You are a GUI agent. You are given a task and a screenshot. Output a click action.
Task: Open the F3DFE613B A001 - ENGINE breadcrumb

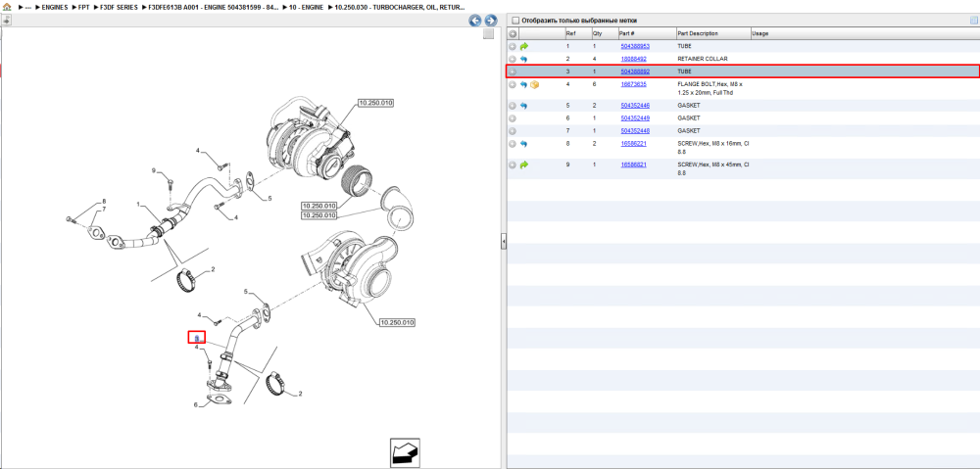tap(213, 7)
